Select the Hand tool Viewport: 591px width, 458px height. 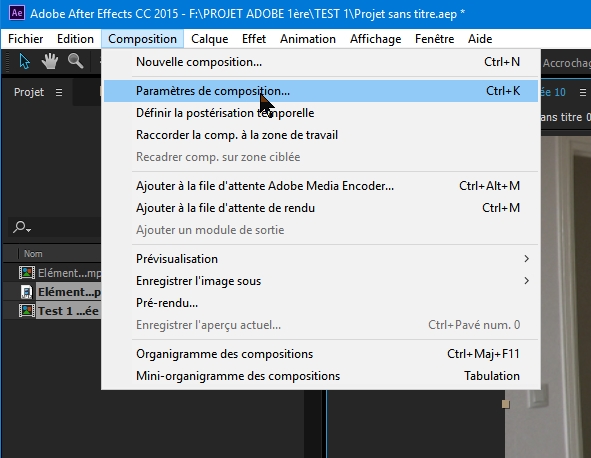coord(50,61)
